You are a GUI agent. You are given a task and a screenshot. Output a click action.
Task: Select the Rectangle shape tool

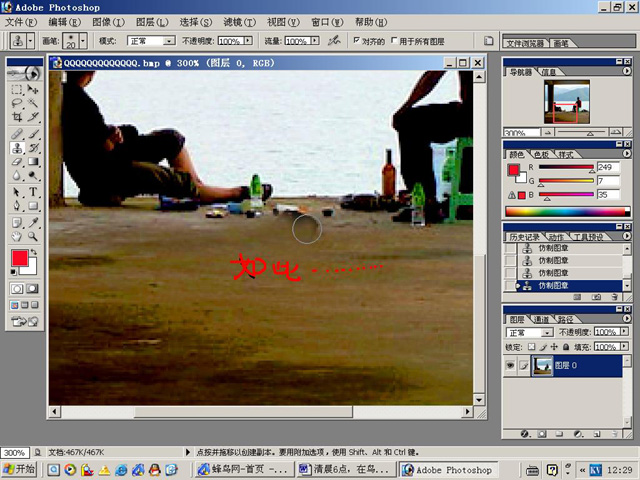click(x=33, y=205)
